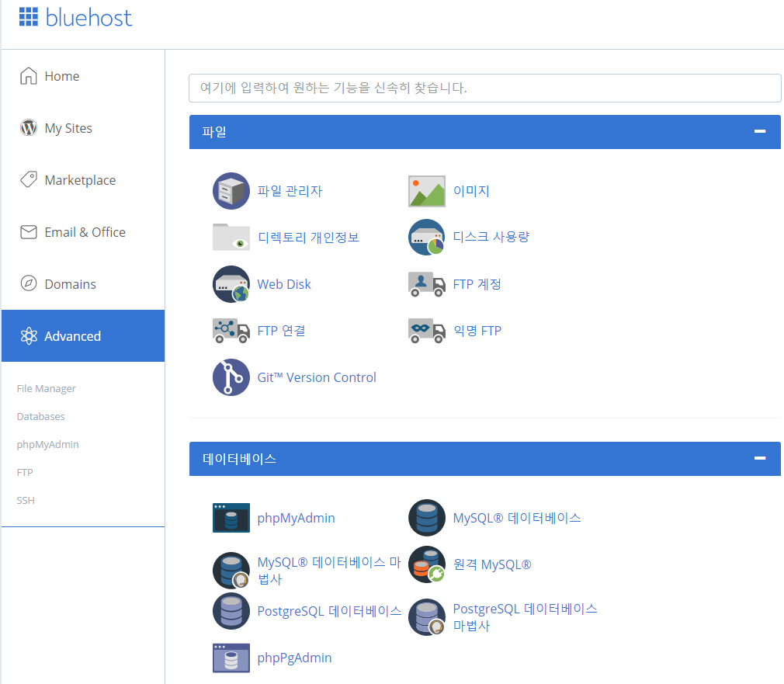Open the FTP 연결 connections truck icon
Viewport: 784px width, 684px height.
click(231, 331)
